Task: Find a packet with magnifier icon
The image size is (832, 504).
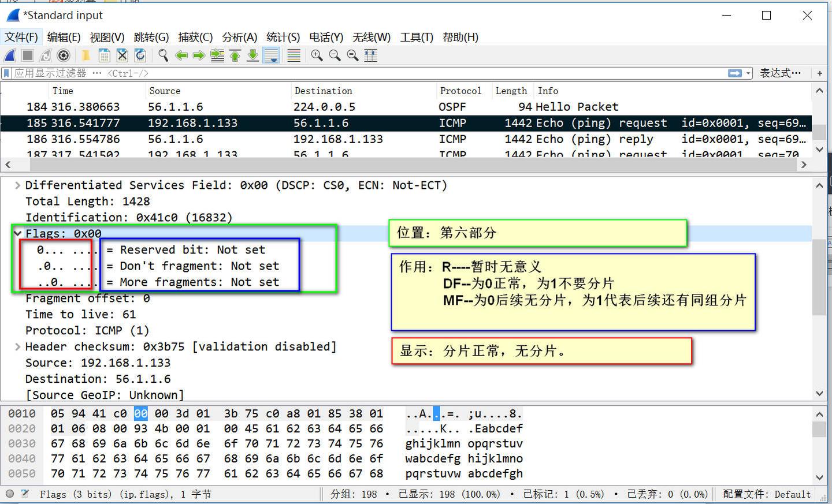Action: coord(164,55)
